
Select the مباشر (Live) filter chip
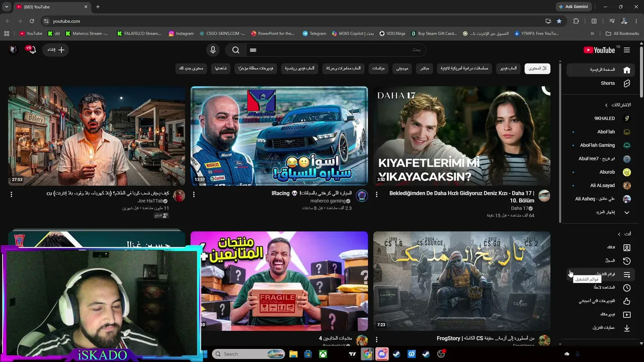pyautogui.click(x=425, y=68)
